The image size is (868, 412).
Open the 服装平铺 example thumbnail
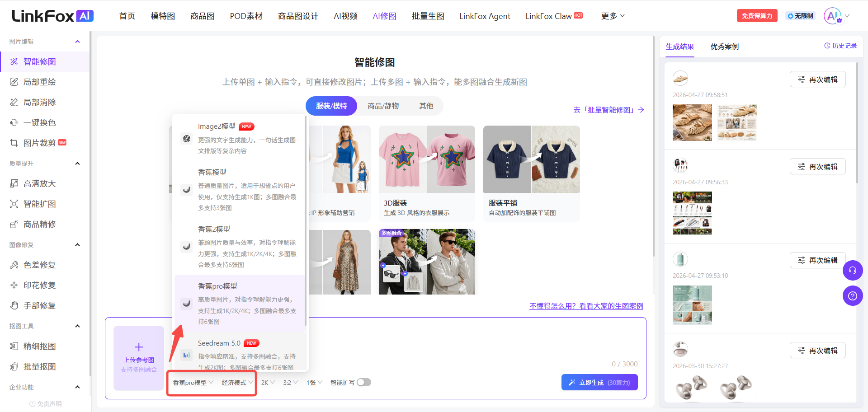532,159
